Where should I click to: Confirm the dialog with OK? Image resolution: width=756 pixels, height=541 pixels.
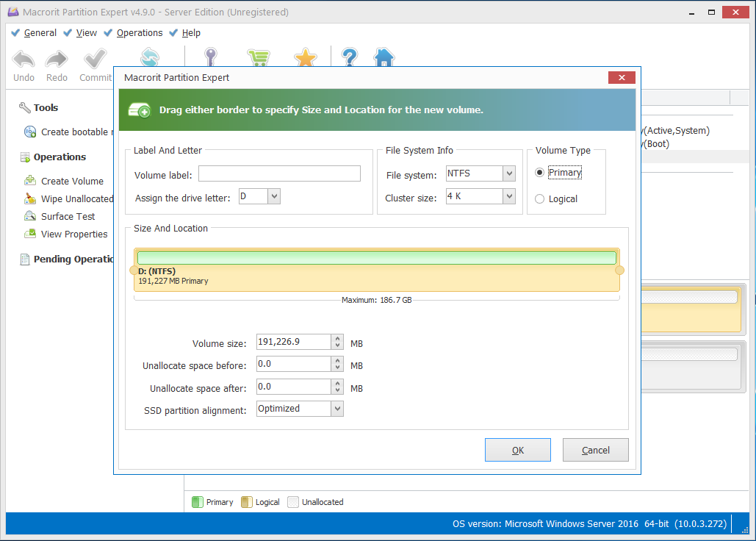click(518, 450)
